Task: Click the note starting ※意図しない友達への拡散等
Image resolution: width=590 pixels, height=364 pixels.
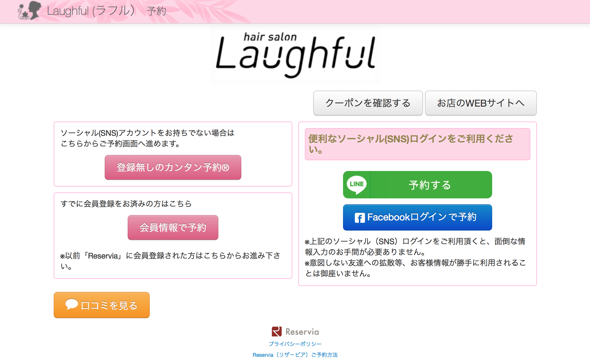Action: (x=415, y=268)
